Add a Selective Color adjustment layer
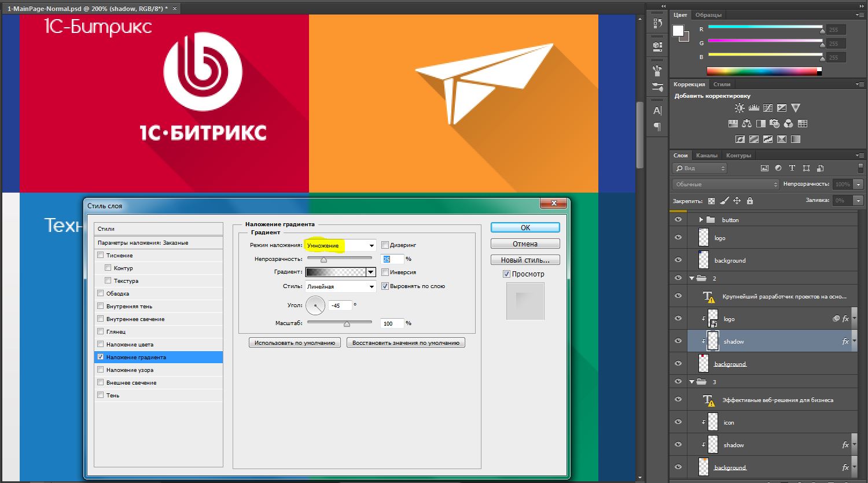Viewport: 868px width, 483px height. pos(782,139)
